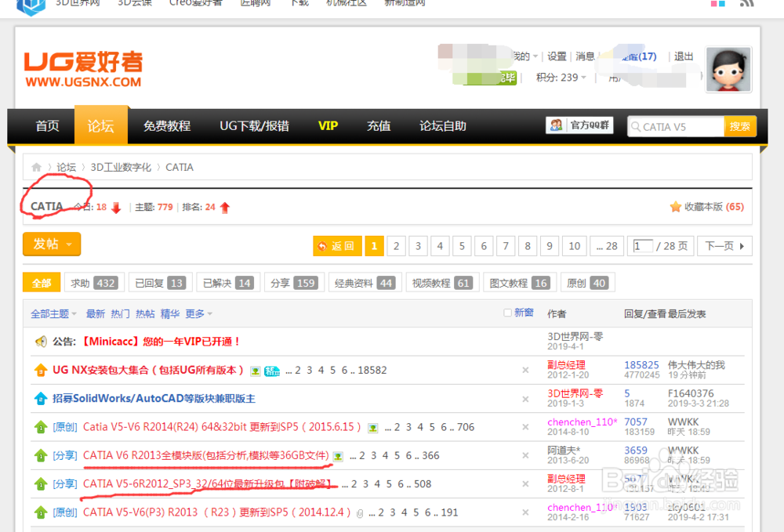Open UG下载/报错 navigation item
Screen dimensions: 784x532
click(254, 126)
